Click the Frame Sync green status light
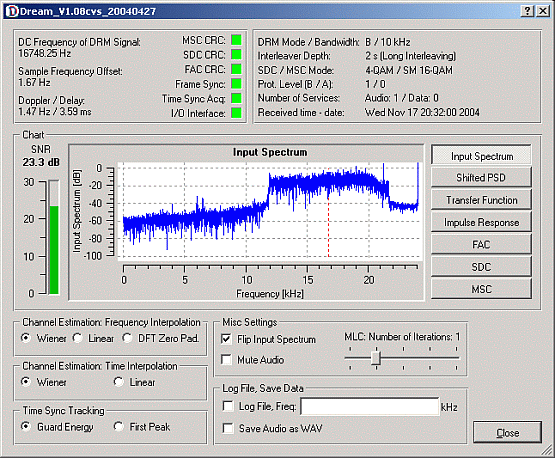The image size is (555, 458). coord(236,84)
